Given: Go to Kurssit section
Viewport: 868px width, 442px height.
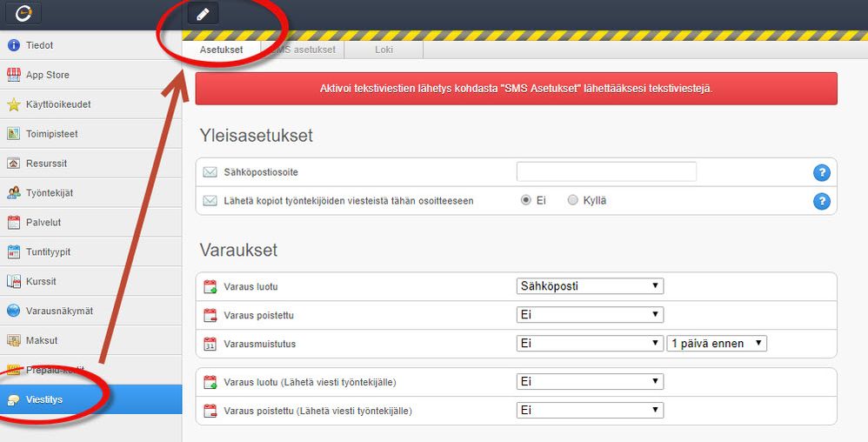Looking at the screenshot, I should (x=90, y=281).
